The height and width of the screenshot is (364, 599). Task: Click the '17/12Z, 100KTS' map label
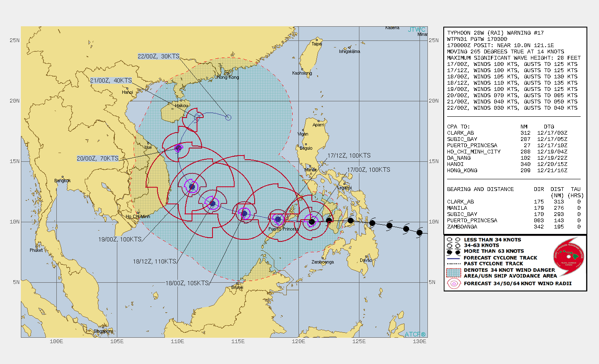[x=349, y=156]
